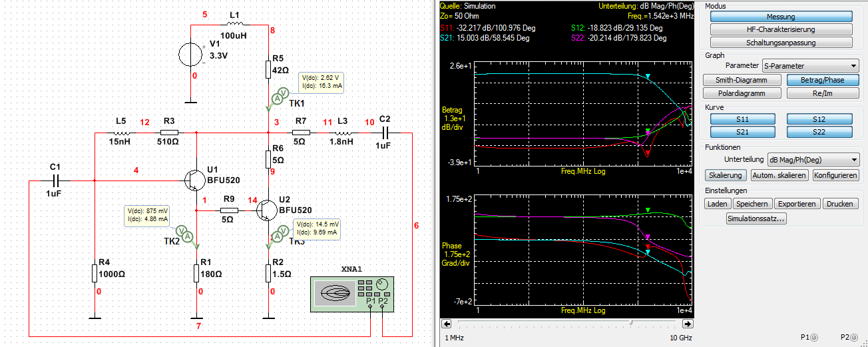Click the ground symbol under V1

(191, 101)
